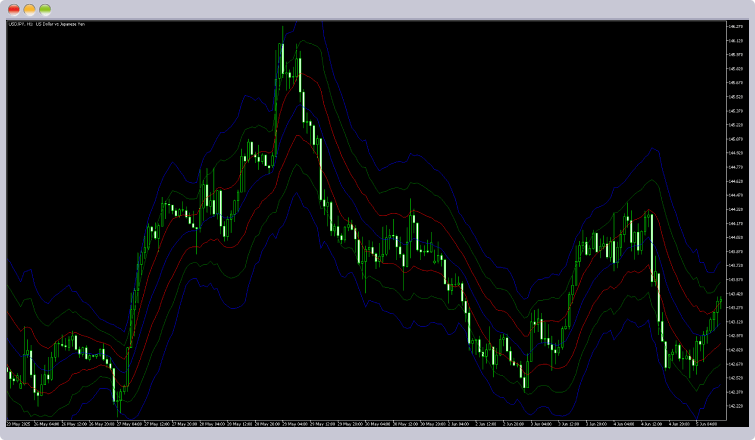Click the green maximize window button
Viewport: 755px width, 440px height.
(45, 9)
